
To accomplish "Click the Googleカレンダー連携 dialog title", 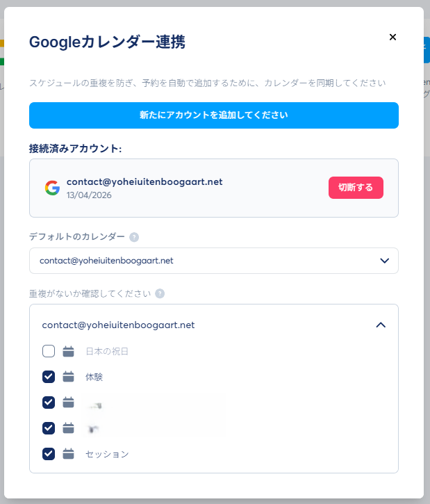I will pyautogui.click(x=107, y=42).
